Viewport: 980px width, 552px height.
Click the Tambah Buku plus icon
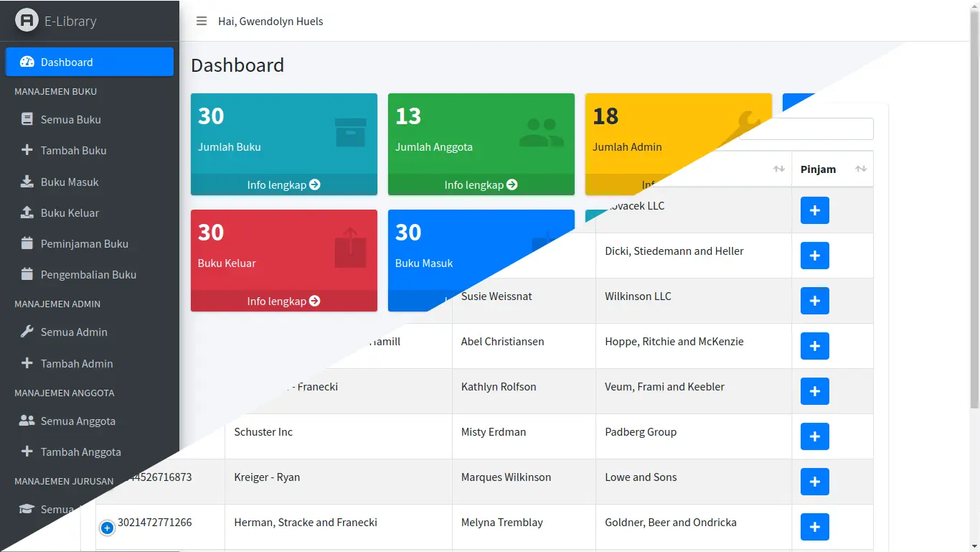(x=27, y=150)
